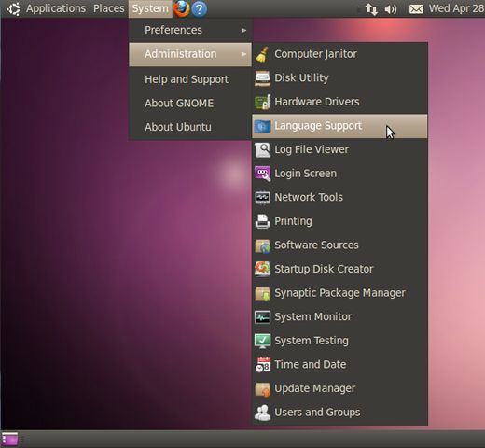Click the Log File Viewer magnifier icon
Image resolution: width=485 pixels, height=448 pixels.
click(263, 149)
